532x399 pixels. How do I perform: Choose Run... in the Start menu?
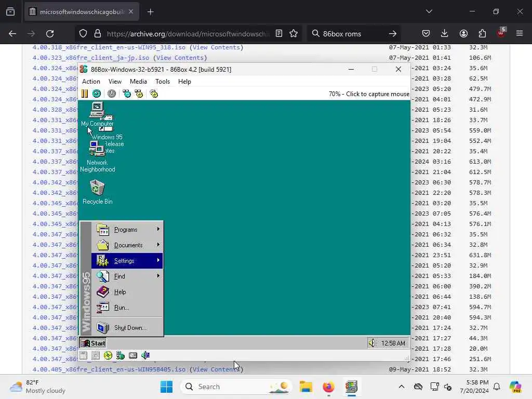tap(127, 308)
